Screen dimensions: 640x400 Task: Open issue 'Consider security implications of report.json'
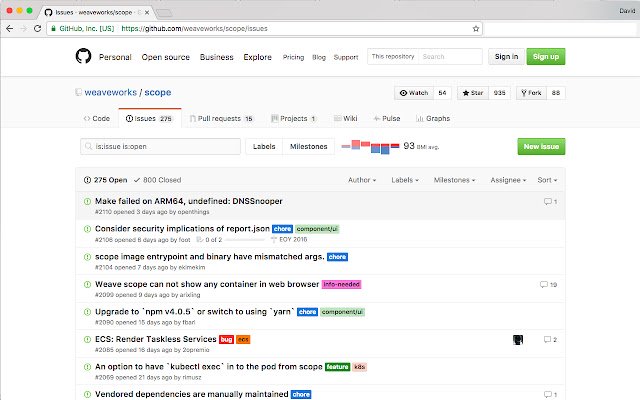tap(182, 229)
